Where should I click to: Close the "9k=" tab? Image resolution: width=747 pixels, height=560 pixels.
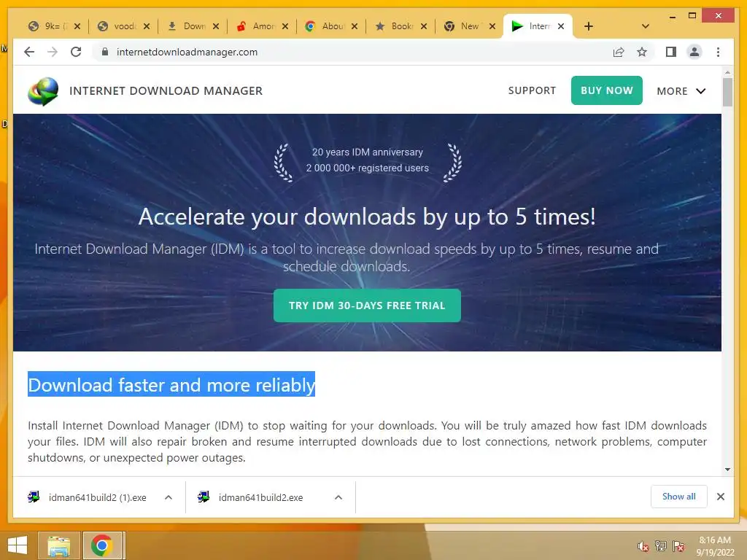77,26
